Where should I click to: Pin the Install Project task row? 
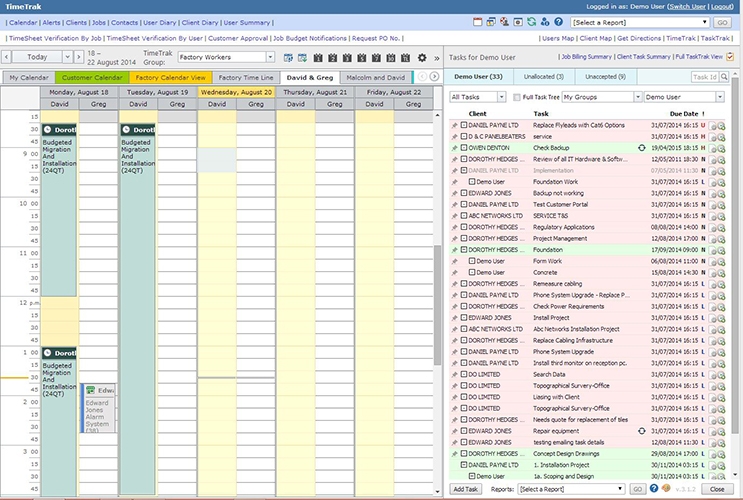pos(454,318)
